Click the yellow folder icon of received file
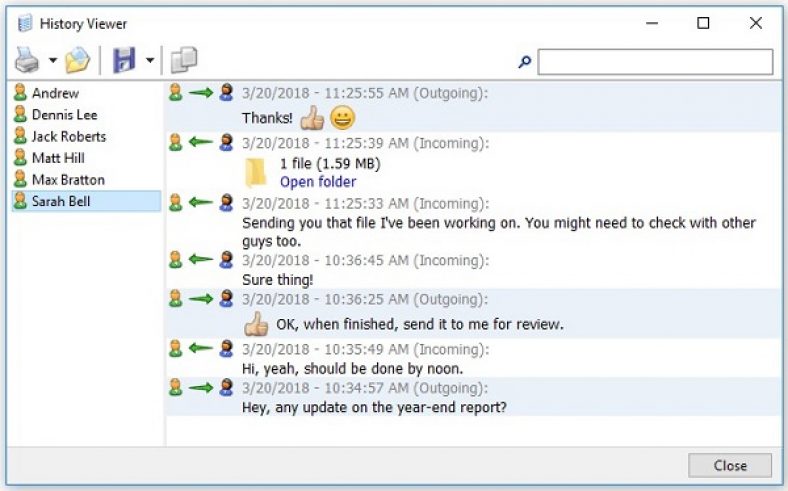The height and width of the screenshot is (491, 788). [x=256, y=172]
